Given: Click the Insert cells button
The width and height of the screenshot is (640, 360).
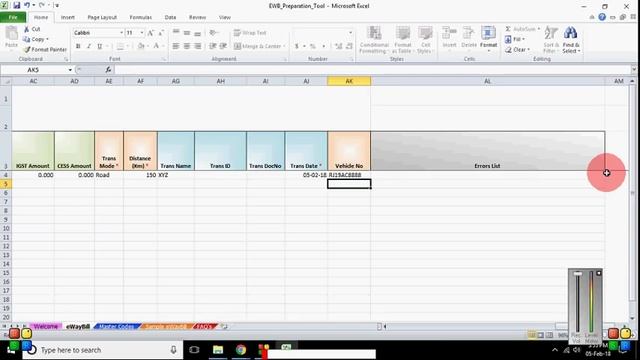Looking at the screenshot, I should [x=449, y=38].
